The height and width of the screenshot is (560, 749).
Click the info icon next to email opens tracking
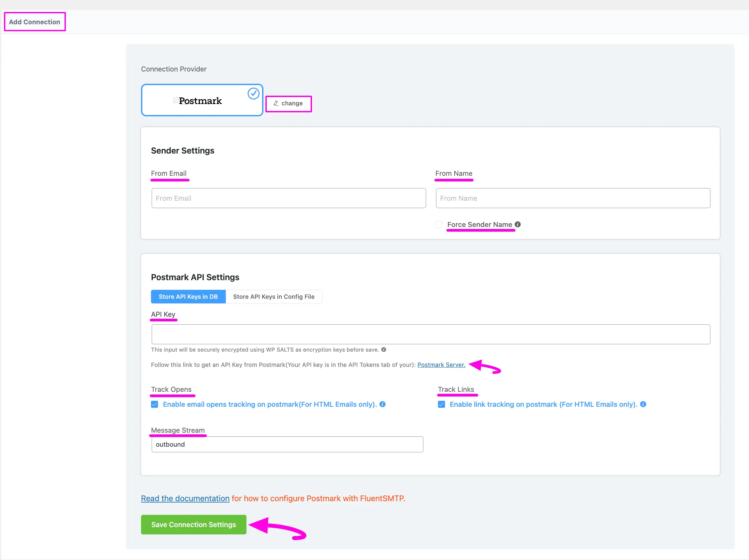(x=382, y=404)
